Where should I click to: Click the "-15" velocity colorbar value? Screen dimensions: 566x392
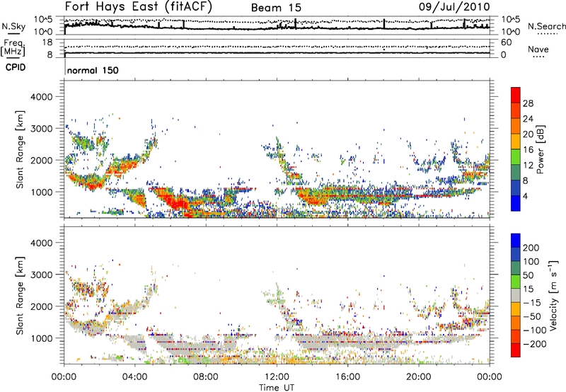532,303
